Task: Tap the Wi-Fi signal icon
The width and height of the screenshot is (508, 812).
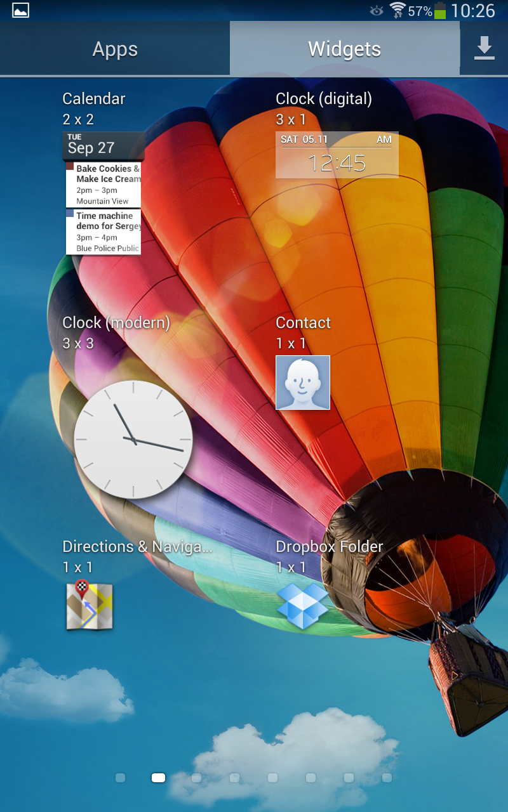Action: (398, 10)
